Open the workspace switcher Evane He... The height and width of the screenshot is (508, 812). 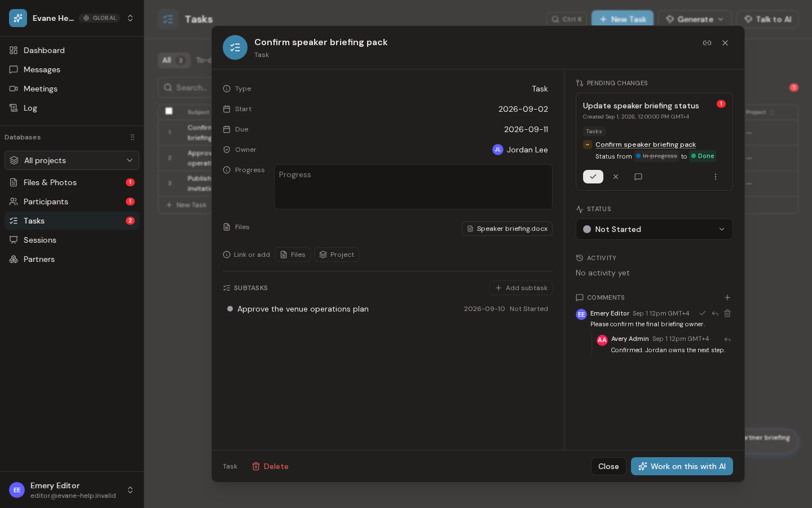click(72, 18)
